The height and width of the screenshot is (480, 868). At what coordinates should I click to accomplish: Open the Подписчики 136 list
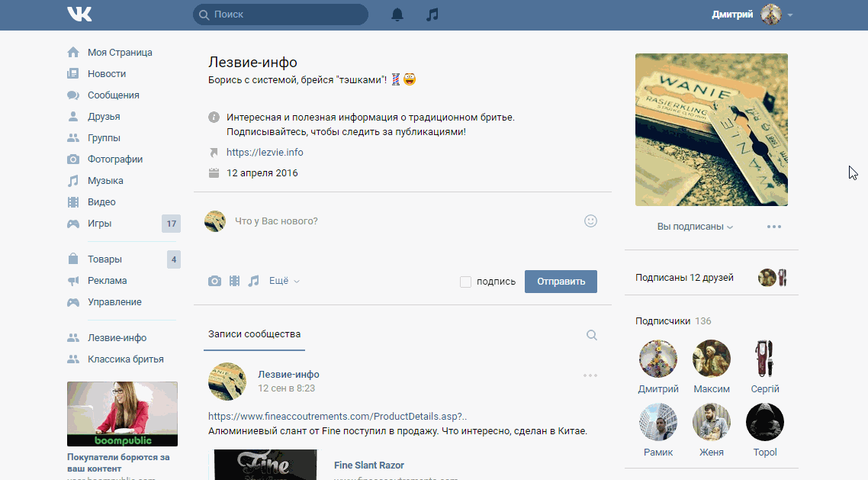point(674,321)
